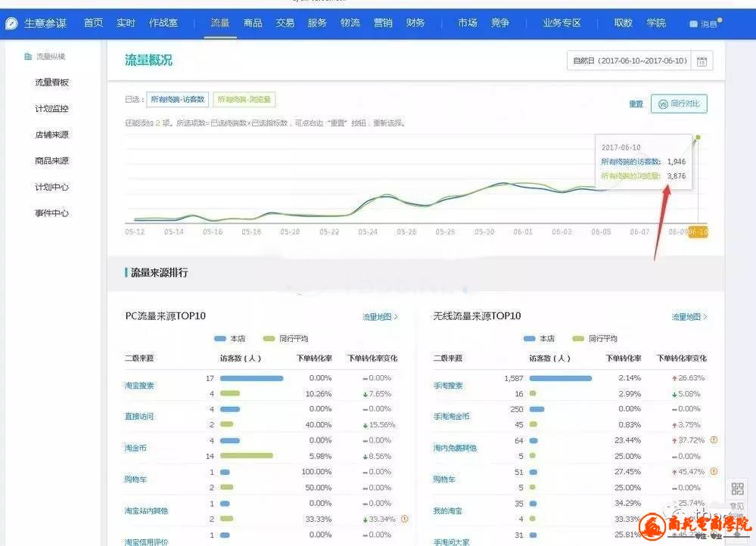Select 店铺来源 in the sidebar
This screenshot has height=546, width=756.
click(52, 135)
